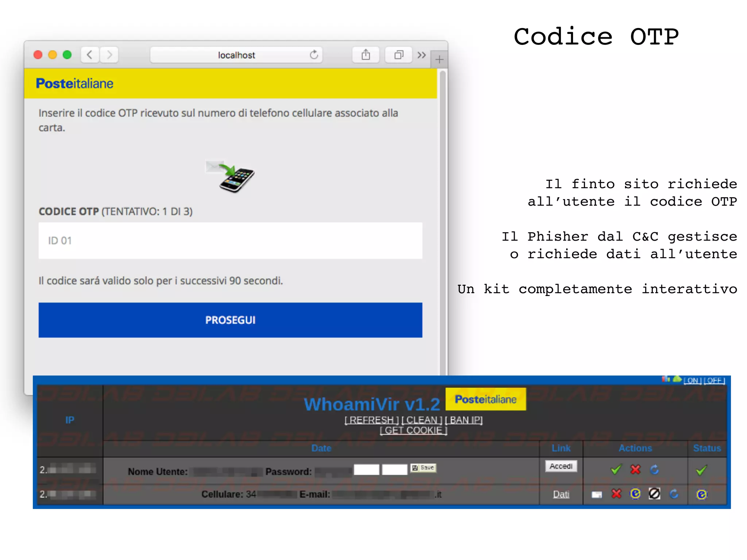Viewport: 747px width, 560px height.
Task: Click the black prohibition ban icon
Action: (x=654, y=494)
